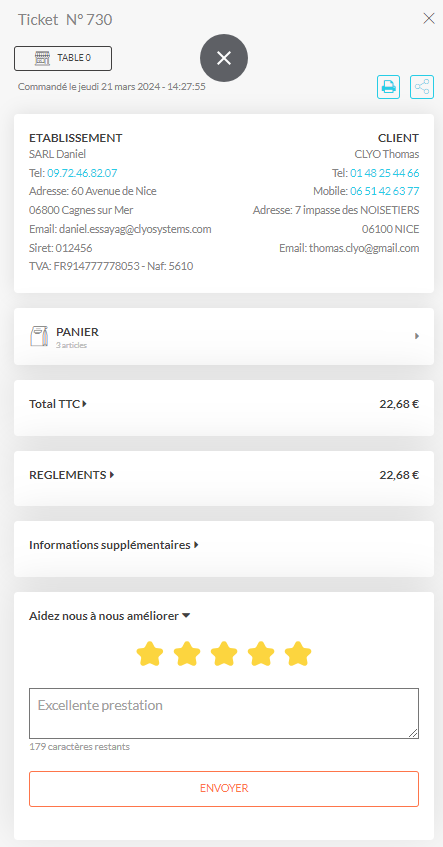Expand the PANIER section arrow
The image size is (443, 847).
click(x=417, y=336)
